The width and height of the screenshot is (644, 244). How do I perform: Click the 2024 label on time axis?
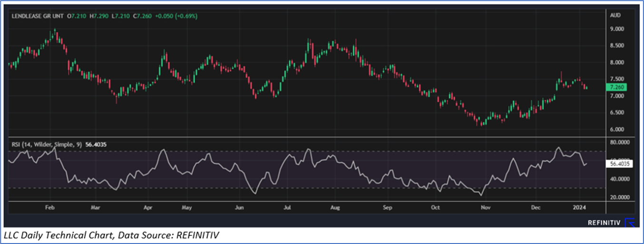[x=580, y=208]
